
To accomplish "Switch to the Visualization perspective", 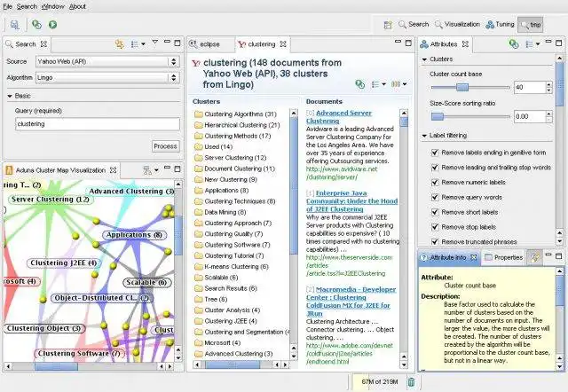I will [x=459, y=25].
